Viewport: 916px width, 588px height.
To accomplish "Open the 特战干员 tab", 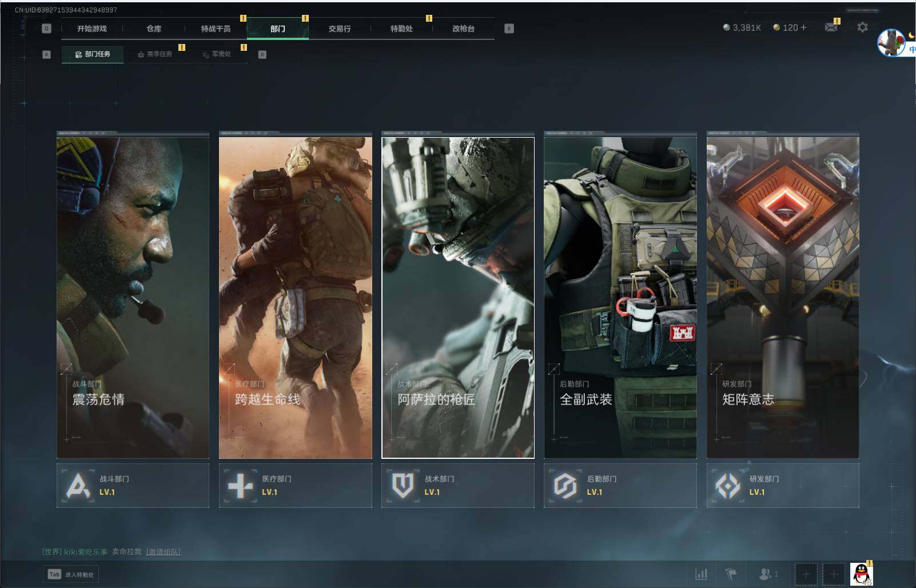I will [216, 29].
